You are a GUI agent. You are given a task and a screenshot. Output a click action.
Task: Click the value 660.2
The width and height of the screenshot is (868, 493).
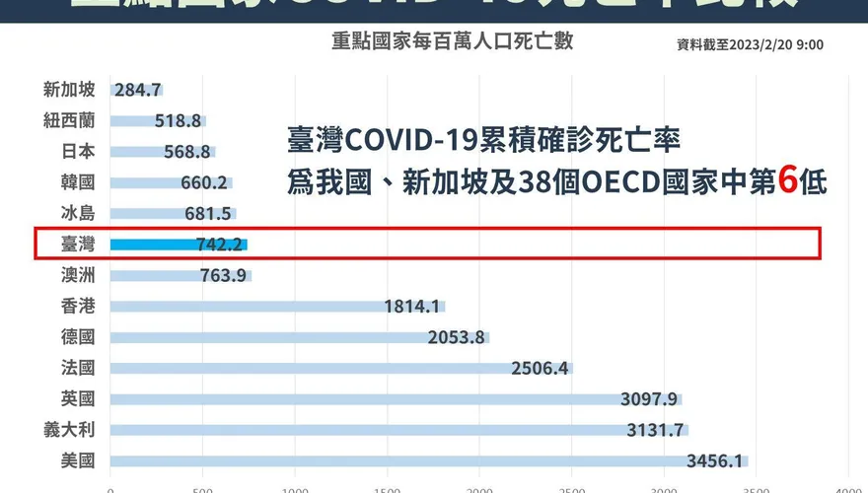click(204, 182)
